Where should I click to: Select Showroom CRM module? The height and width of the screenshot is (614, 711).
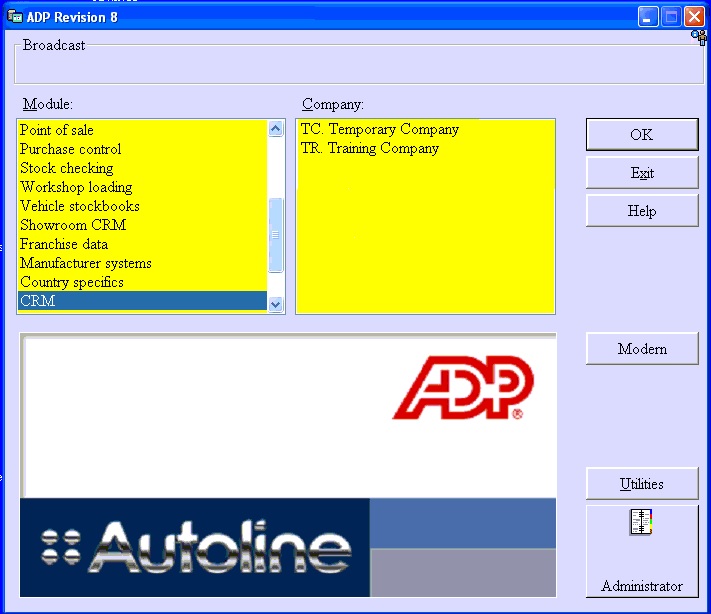pyautogui.click(x=142, y=225)
